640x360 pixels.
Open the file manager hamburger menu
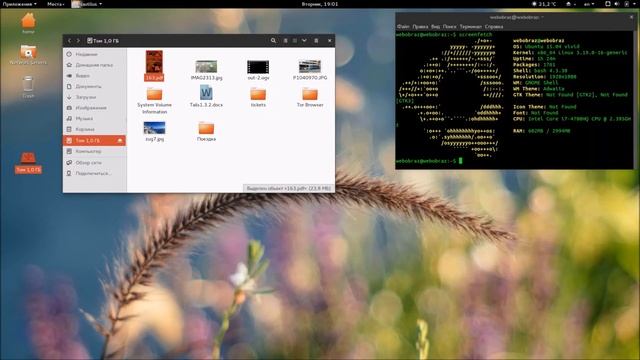click(x=316, y=41)
